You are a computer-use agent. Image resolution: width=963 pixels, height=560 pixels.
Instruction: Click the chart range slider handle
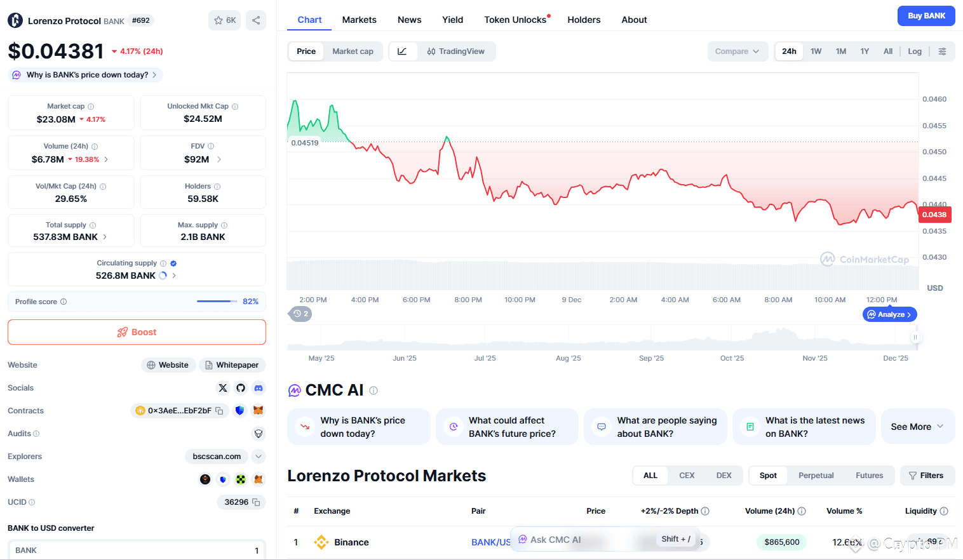click(x=915, y=337)
